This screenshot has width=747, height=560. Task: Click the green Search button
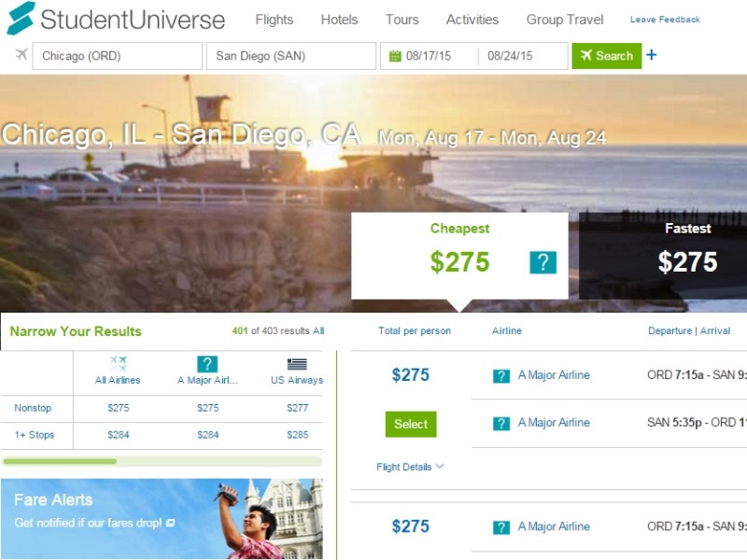click(606, 56)
